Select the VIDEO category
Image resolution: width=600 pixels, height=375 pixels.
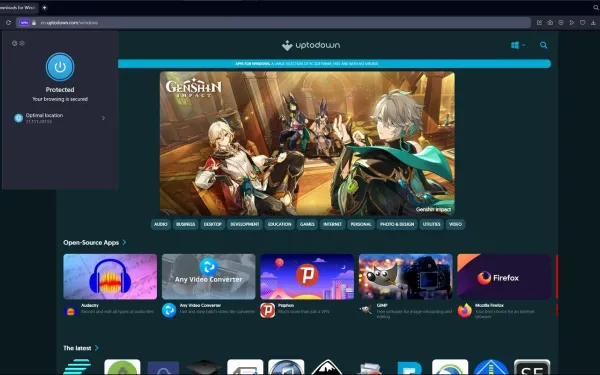tap(455, 224)
